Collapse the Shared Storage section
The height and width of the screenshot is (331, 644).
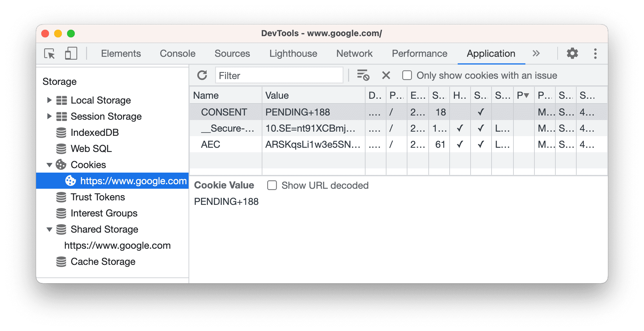pyautogui.click(x=49, y=229)
